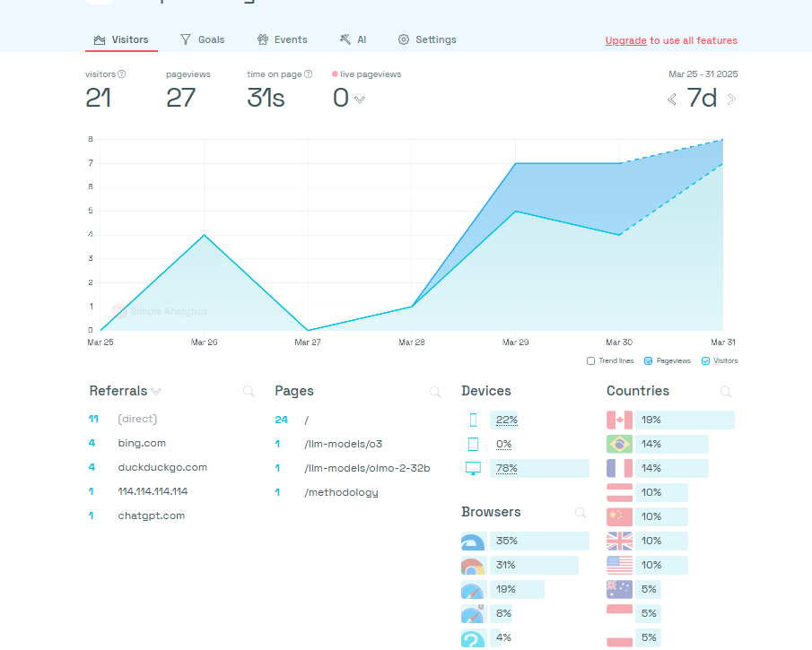Click the mobile Safari icon at 8%
The width and height of the screenshot is (812, 650).
[474, 614]
